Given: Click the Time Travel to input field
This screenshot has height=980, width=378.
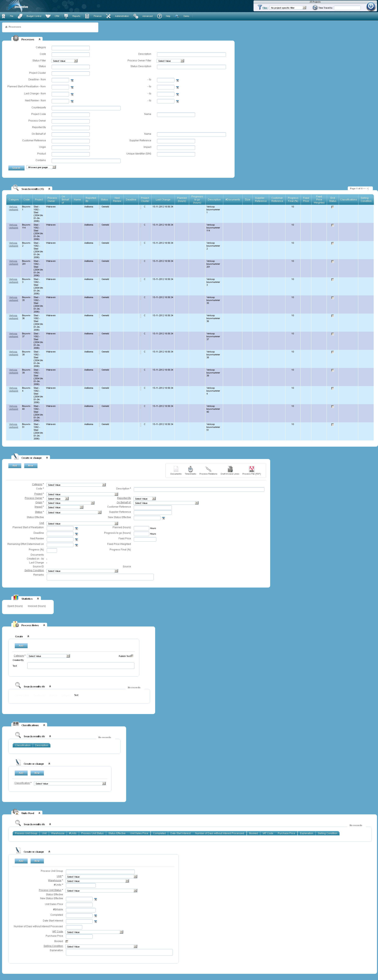Looking at the screenshot, I should click(x=347, y=8).
